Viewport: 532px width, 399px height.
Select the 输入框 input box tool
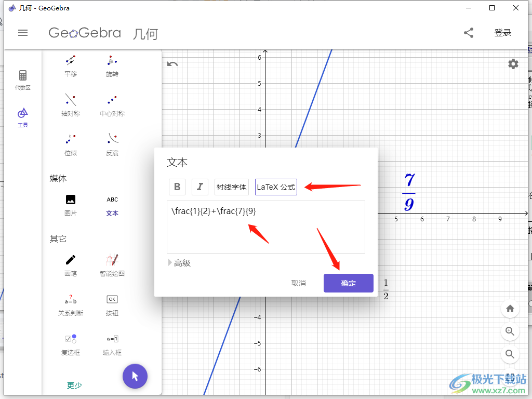click(x=112, y=344)
